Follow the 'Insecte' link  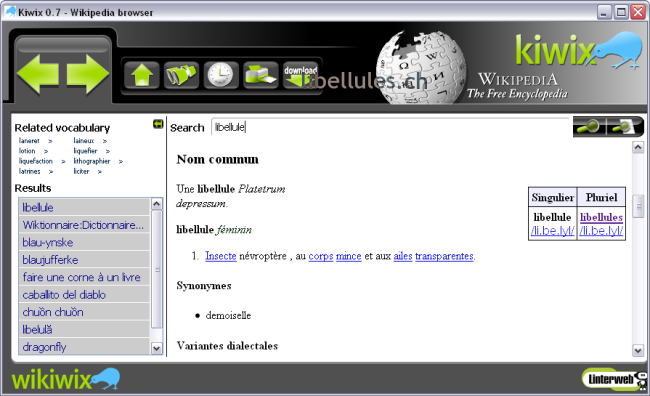(221, 256)
